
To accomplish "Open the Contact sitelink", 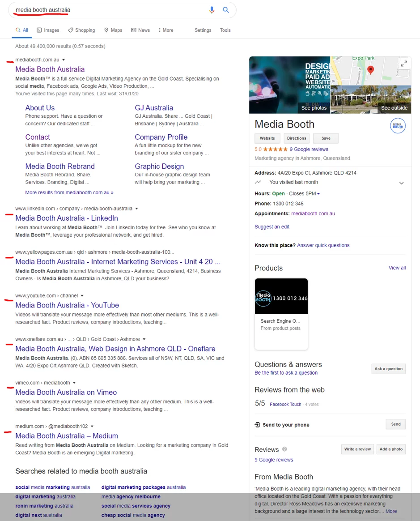I will [x=38, y=137].
